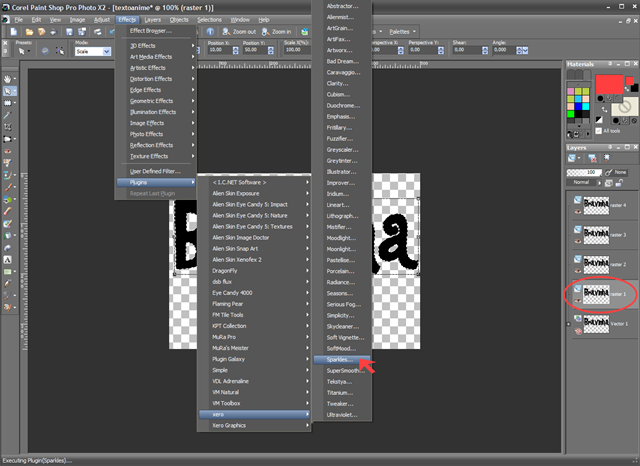Screen dimensions: 640x466
Task: Select the Pan hand tool
Action: click(x=7, y=79)
